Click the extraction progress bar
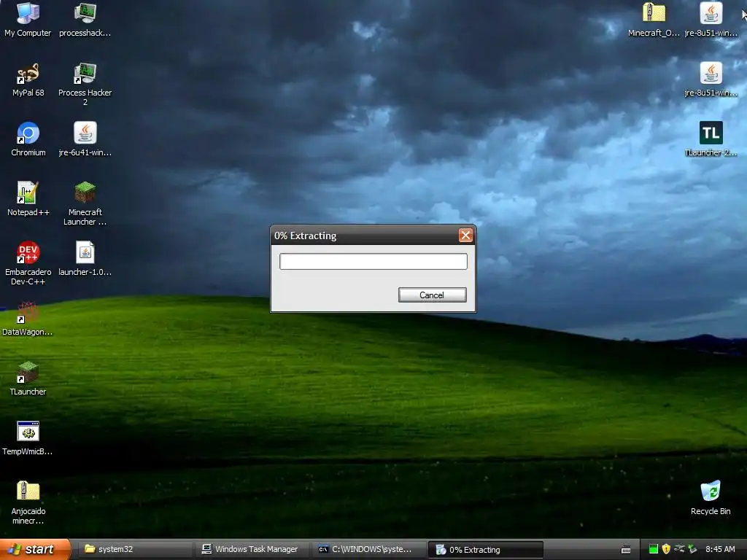The width and height of the screenshot is (747, 560). [x=373, y=262]
